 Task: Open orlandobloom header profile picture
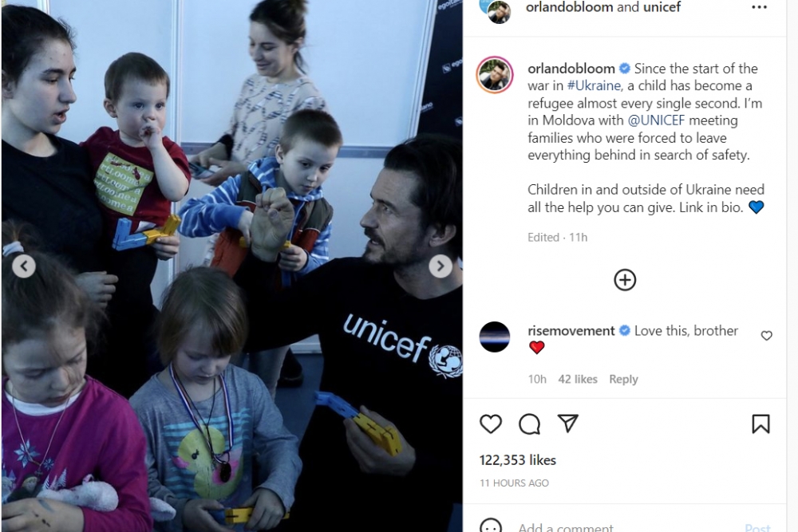[499, 11]
